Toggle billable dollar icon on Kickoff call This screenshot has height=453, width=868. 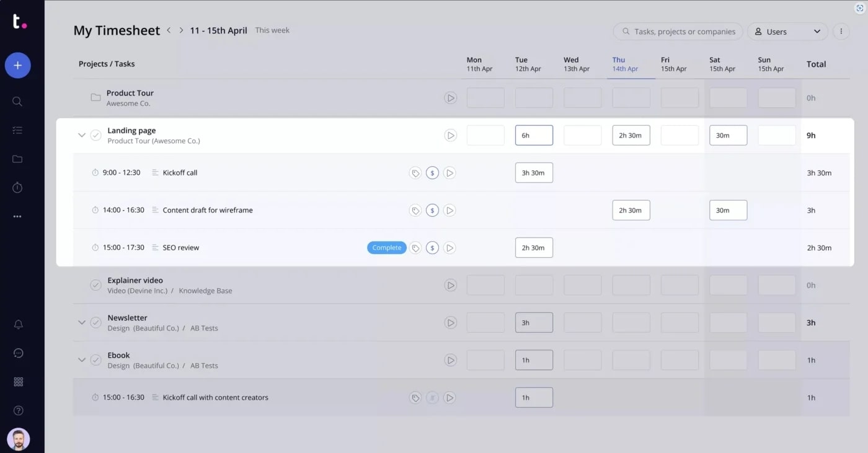tap(432, 173)
